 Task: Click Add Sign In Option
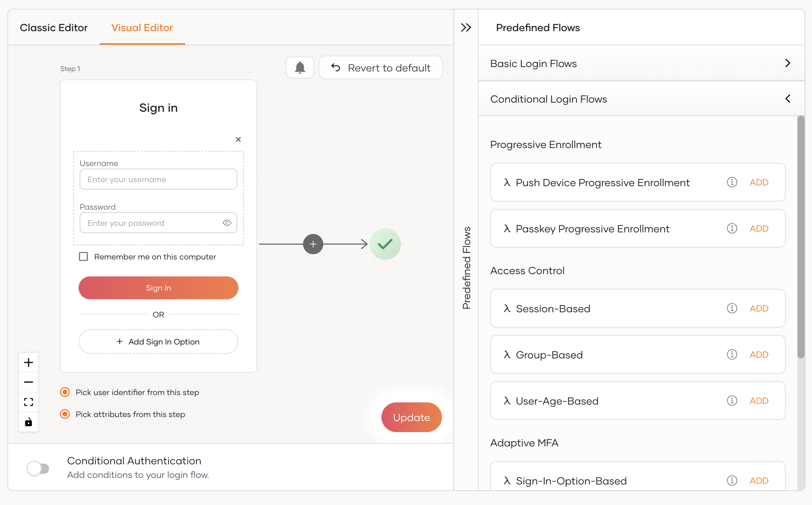pos(158,342)
